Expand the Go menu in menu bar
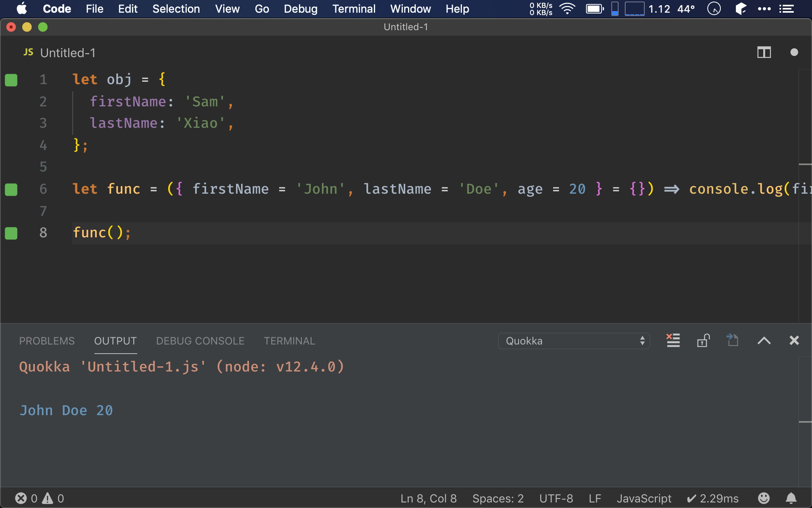 point(262,8)
